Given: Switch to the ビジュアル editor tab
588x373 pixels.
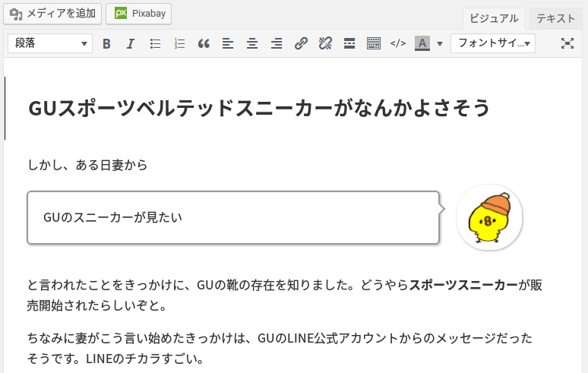Looking at the screenshot, I should pyautogui.click(x=494, y=18).
